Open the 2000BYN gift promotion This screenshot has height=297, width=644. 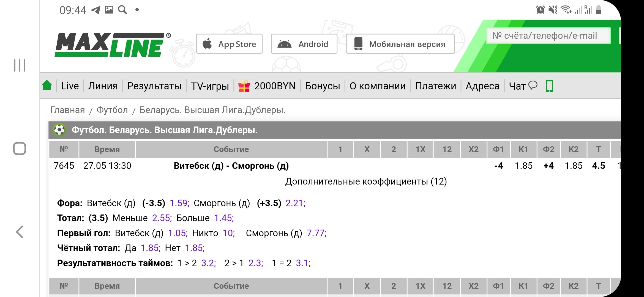click(x=267, y=86)
